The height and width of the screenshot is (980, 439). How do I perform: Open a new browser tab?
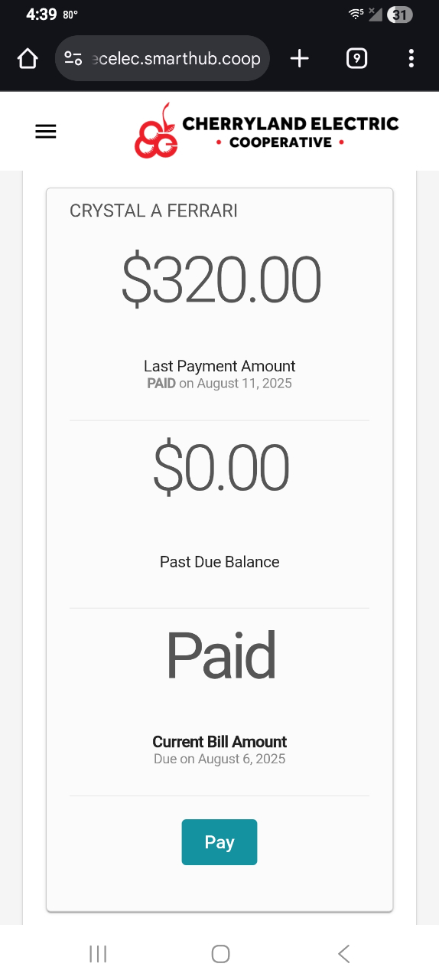pos(300,58)
